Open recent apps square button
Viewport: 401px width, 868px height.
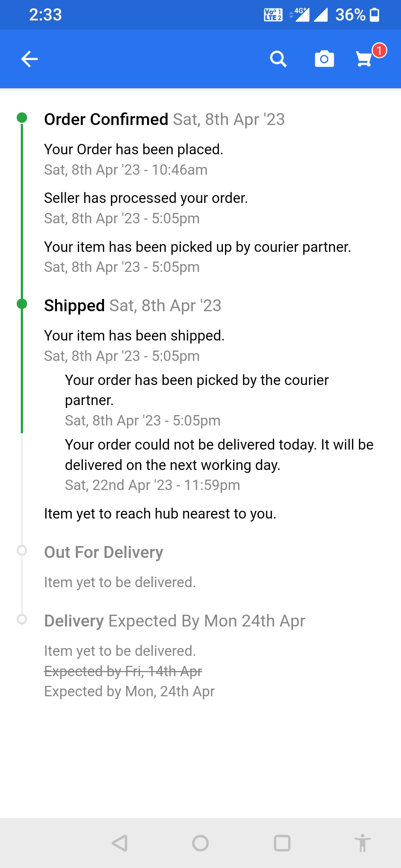(282, 843)
